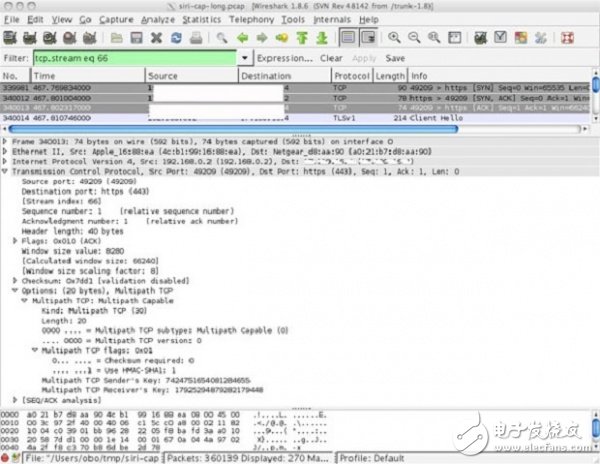The height and width of the screenshot is (464, 600).
Task: Click Clear next to the filter
Action: tap(331, 59)
